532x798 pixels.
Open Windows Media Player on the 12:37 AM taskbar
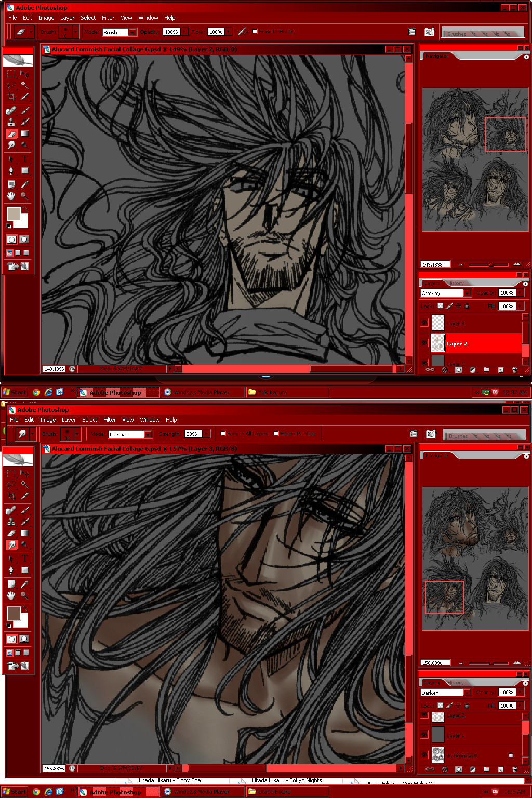pyautogui.click(x=202, y=392)
